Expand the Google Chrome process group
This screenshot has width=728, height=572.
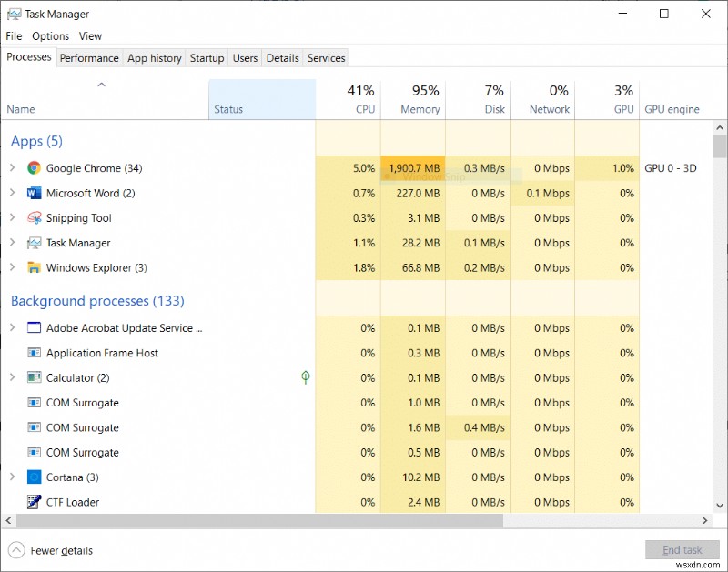(12, 168)
